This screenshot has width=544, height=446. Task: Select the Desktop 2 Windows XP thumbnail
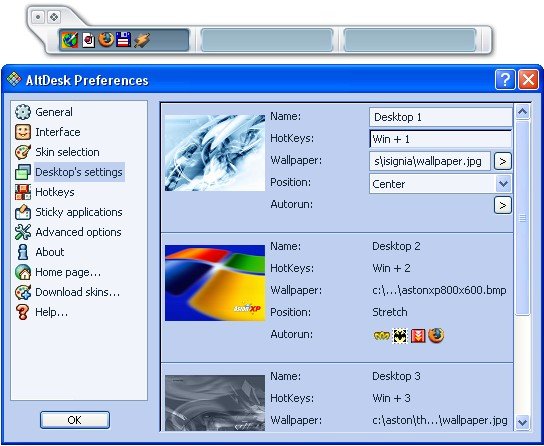215,283
